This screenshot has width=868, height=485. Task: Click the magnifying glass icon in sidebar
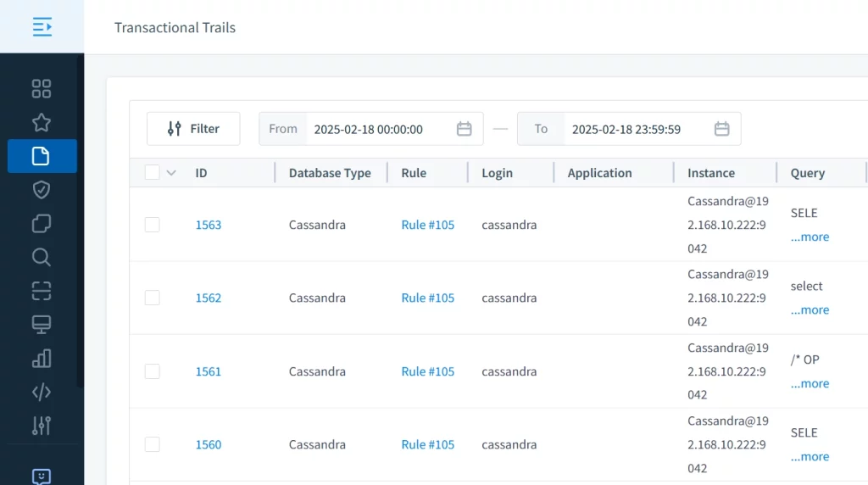pos(42,257)
